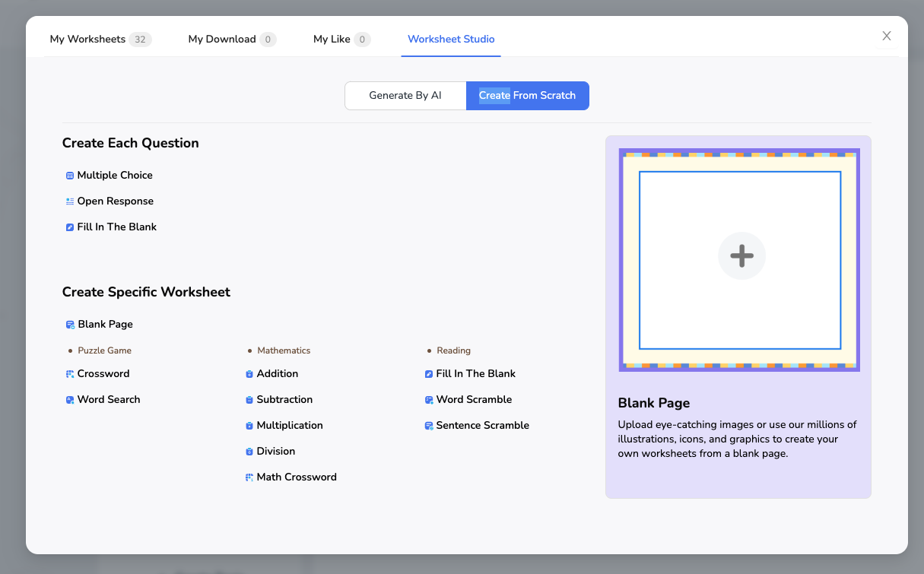The height and width of the screenshot is (574, 924).
Task: Open the Blank Page preview thumbnail
Action: coord(738,258)
